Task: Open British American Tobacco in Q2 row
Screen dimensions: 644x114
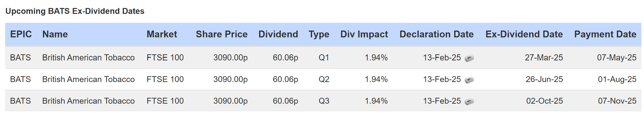Action: click(x=88, y=79)
